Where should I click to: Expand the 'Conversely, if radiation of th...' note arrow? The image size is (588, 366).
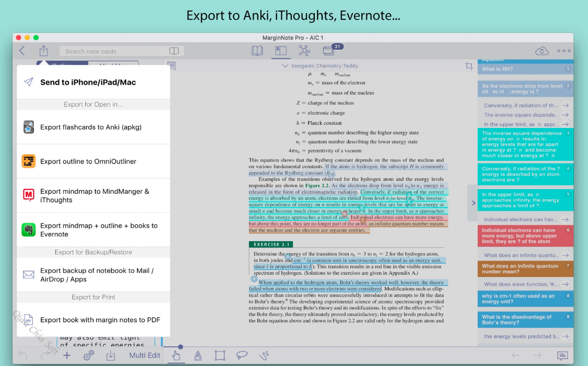pyautogui.click(x=565, y=106)
